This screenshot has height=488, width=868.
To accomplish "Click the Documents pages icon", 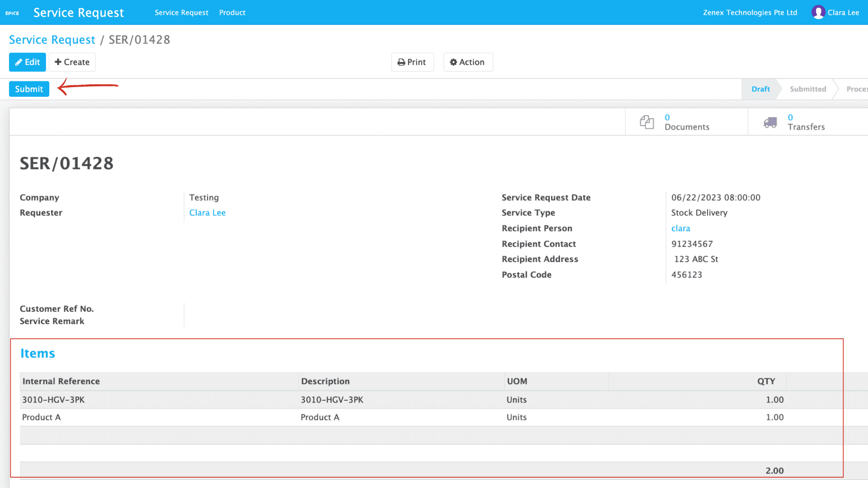I will coord(646,122).
